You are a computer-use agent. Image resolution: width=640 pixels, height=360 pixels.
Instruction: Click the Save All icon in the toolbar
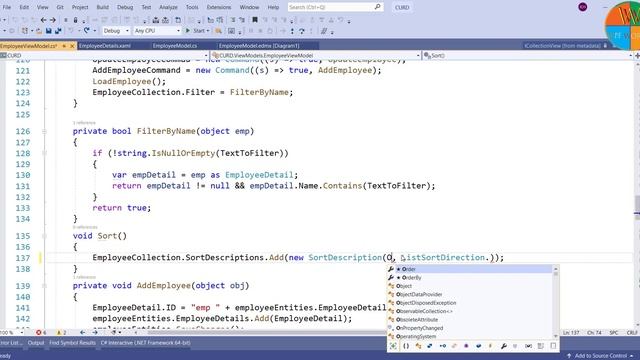pyautogui.click(x=58, y=31)
